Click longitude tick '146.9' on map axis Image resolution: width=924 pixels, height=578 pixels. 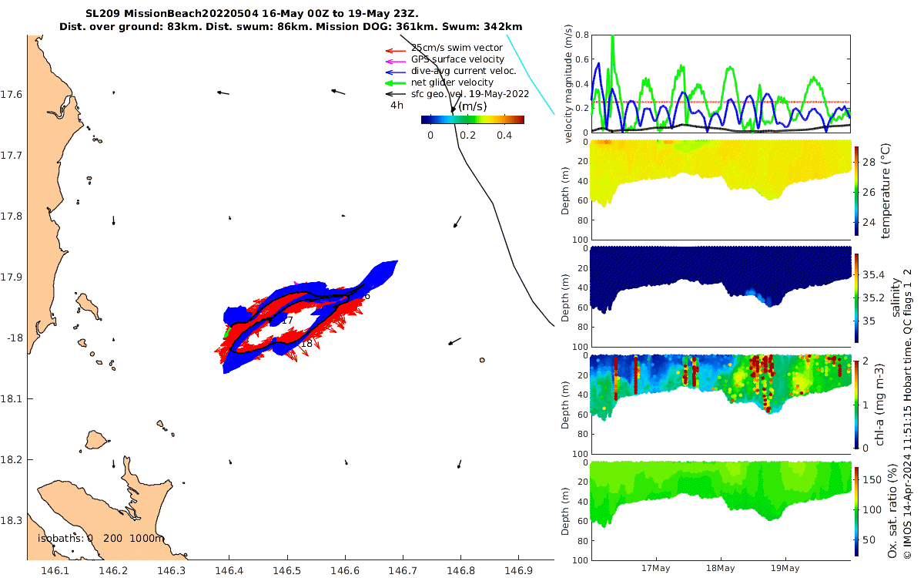(x=518, y=571)
